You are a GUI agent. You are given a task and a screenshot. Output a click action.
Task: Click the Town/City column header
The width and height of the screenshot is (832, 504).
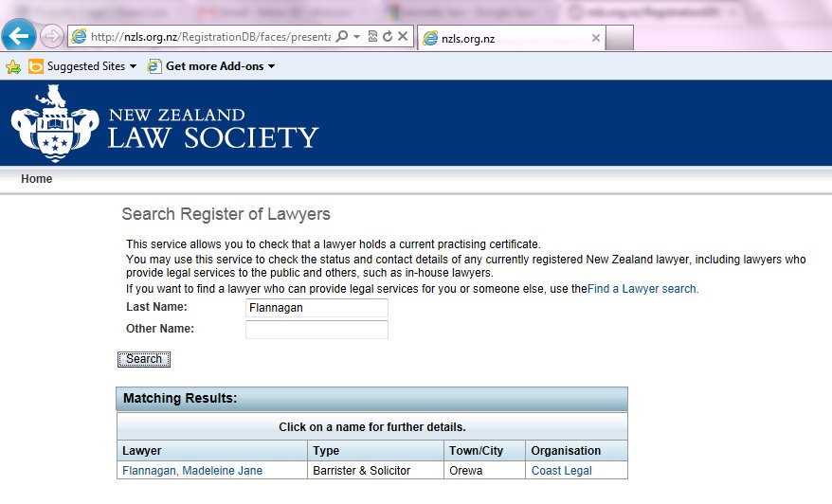[484, 450]
